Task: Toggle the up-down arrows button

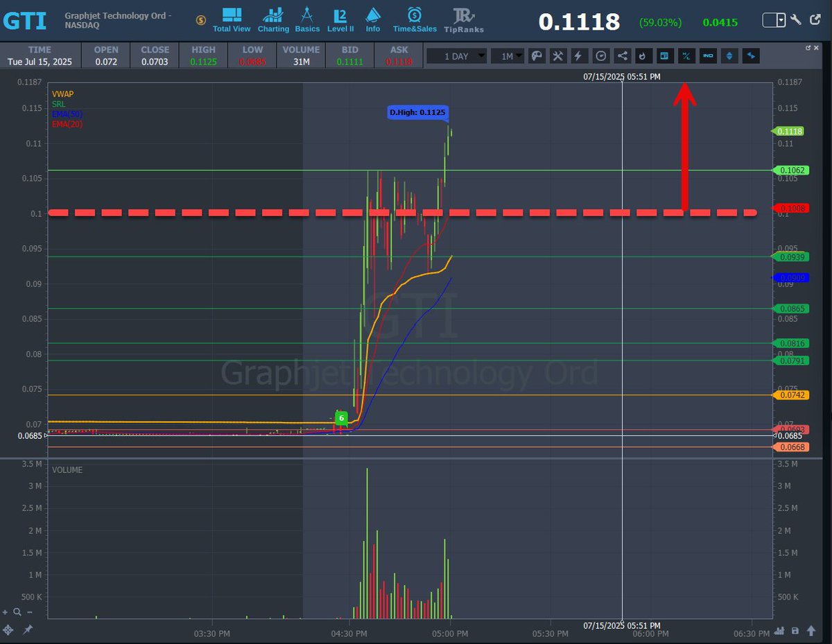Action: [729, 56]
